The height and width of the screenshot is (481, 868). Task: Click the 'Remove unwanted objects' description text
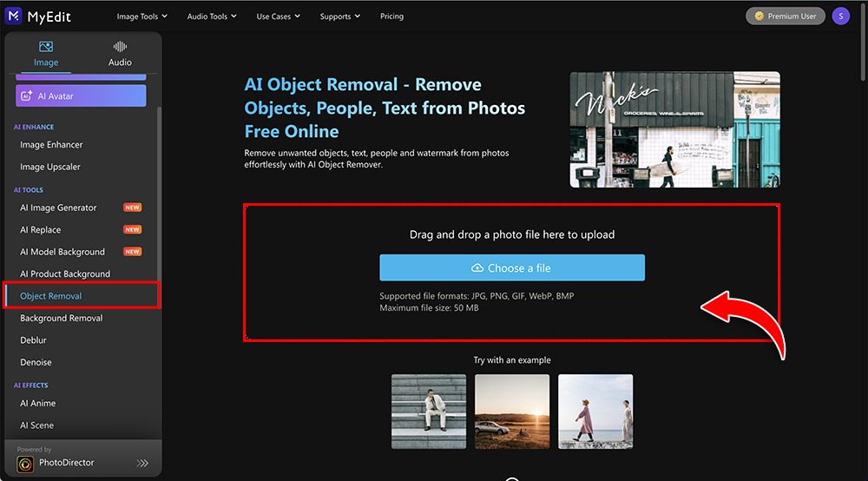377,159
